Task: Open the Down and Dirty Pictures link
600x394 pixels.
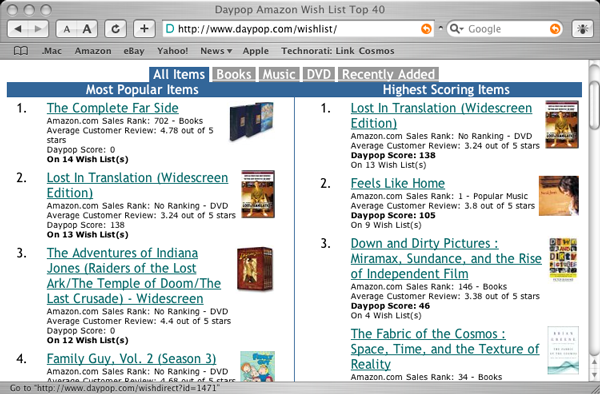Action: pos(446,259)
